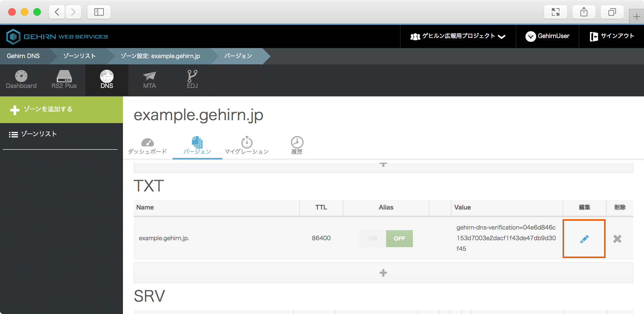Open the 履歴 history tab
Image resolution: width=644 pixels, height=314 pixels.
(297, 146)
